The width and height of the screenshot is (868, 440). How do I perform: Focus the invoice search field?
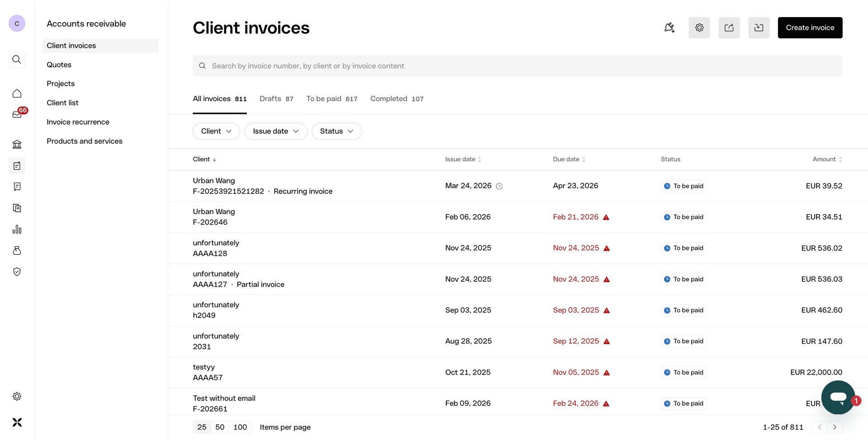point(517,66)
